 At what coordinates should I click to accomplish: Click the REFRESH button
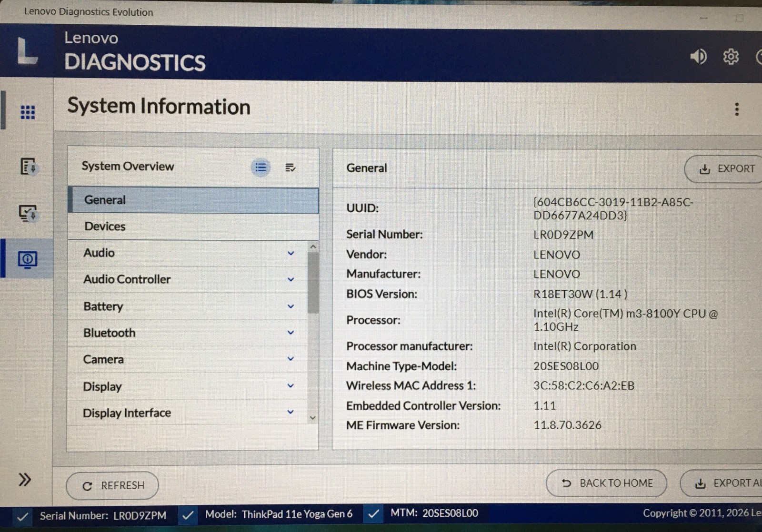point(112,486)
